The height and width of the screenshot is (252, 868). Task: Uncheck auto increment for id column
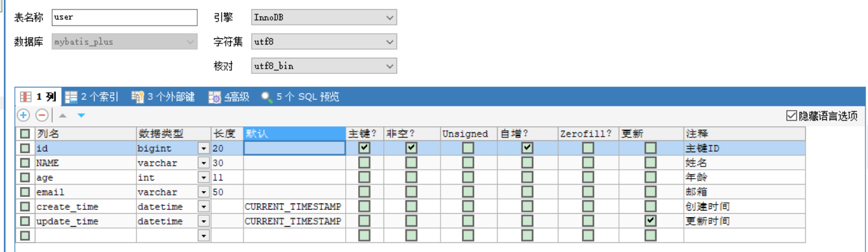click(x=527, y=148)
